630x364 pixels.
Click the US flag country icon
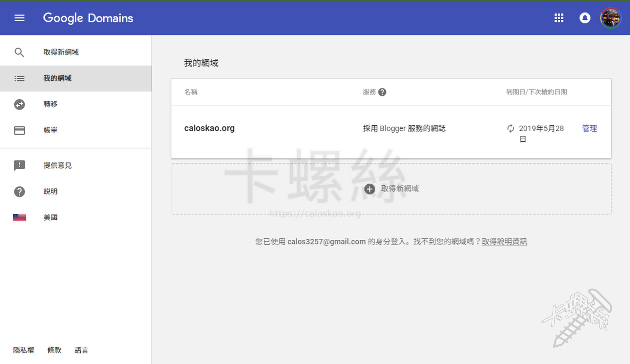[x=19, y=217]
